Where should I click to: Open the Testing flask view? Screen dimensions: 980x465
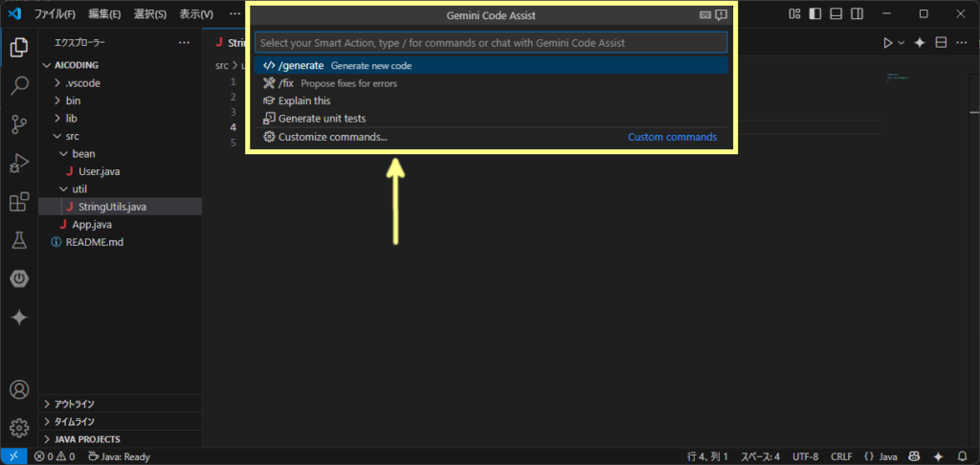(19, 240)
